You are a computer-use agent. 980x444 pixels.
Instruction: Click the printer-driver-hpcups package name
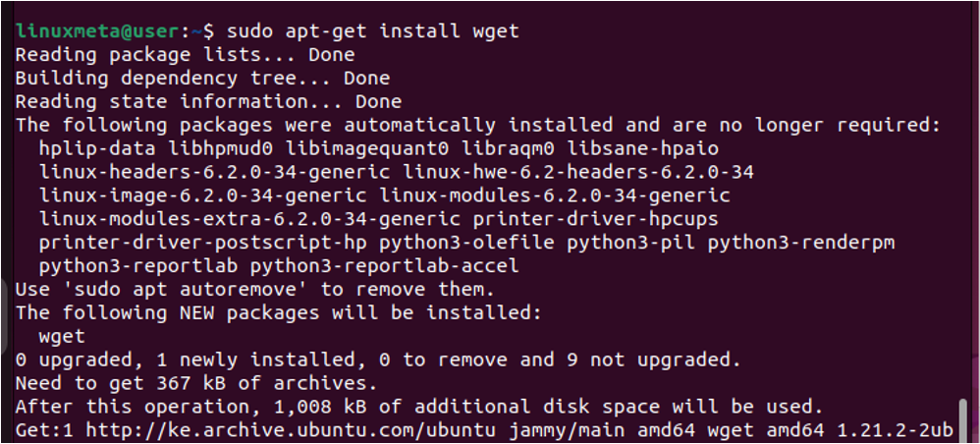coord(596,219)
